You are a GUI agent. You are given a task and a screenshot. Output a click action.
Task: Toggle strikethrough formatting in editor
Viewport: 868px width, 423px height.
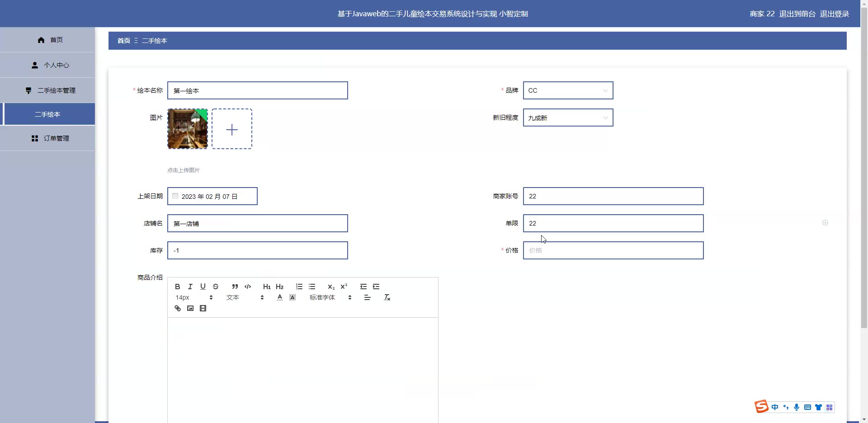[x=216, y=287]
